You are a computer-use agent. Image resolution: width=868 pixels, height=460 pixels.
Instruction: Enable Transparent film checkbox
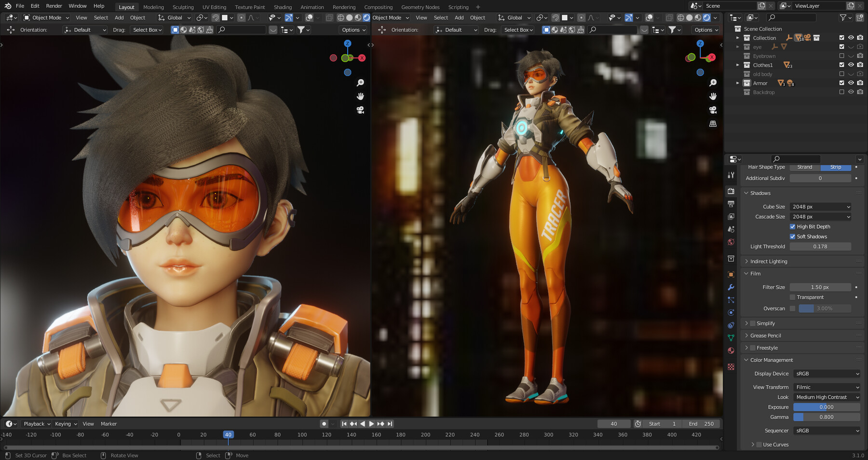point(792,297)
